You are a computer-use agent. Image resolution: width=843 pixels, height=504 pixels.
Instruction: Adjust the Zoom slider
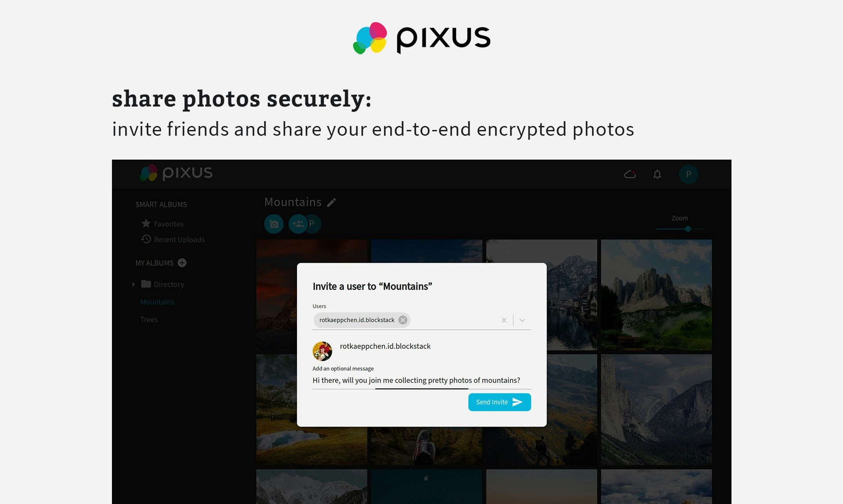[x=688, y=229]
